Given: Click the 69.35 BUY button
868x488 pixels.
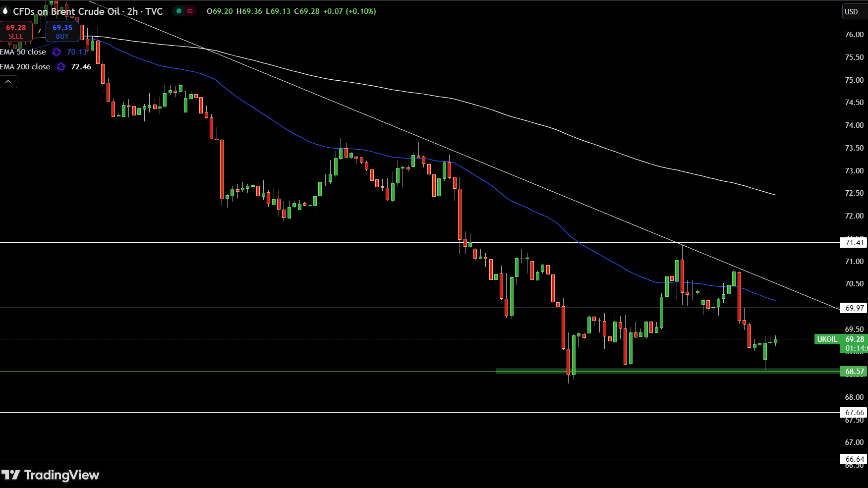Looking at the screenshot, I should [x=62, y=31].
